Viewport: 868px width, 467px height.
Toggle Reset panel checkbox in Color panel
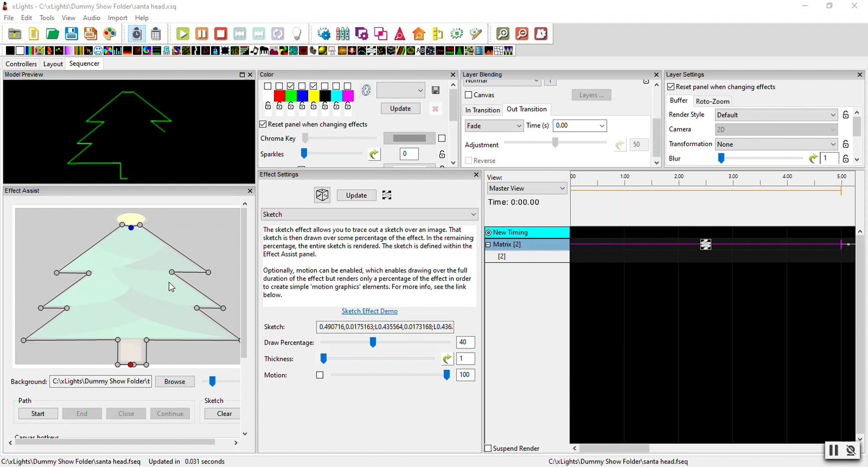[263, 124]
